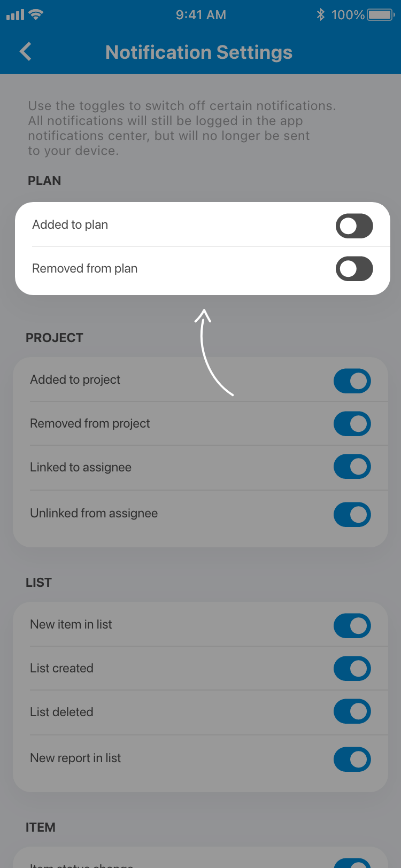
Task: Enable the Removed from plan toggle
Action: (354, 269)
